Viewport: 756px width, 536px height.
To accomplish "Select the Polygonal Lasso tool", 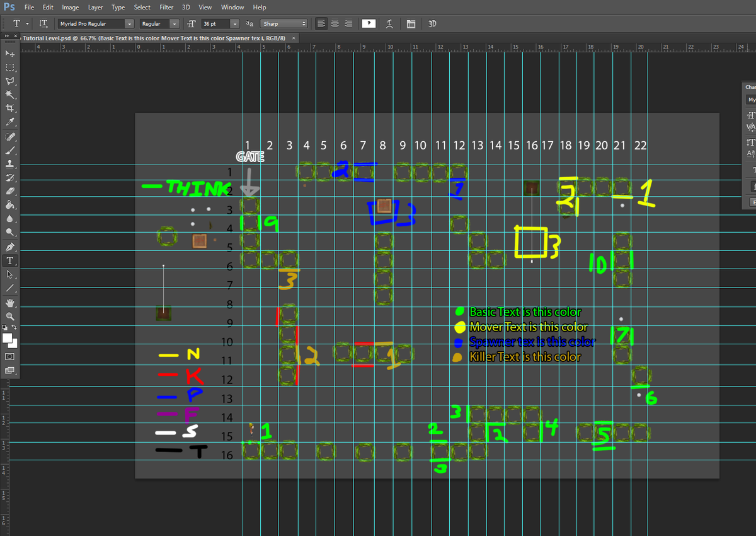I will (x=9, y=81).
